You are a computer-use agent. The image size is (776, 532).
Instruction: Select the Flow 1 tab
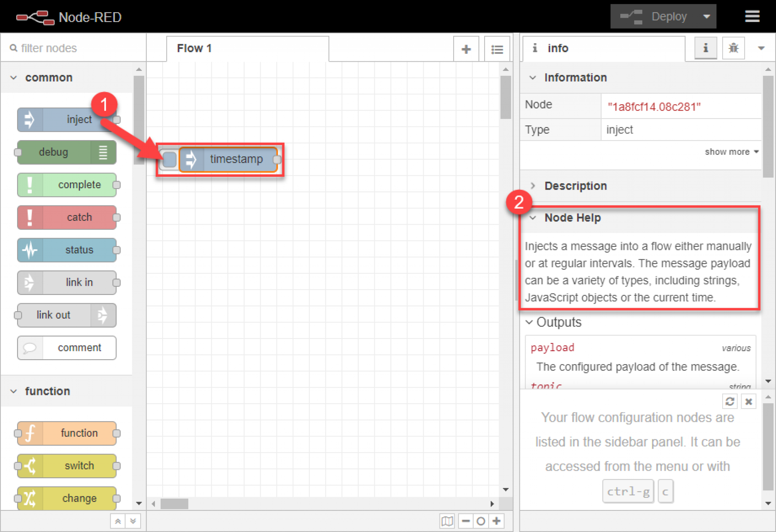(x=194, y=48)
